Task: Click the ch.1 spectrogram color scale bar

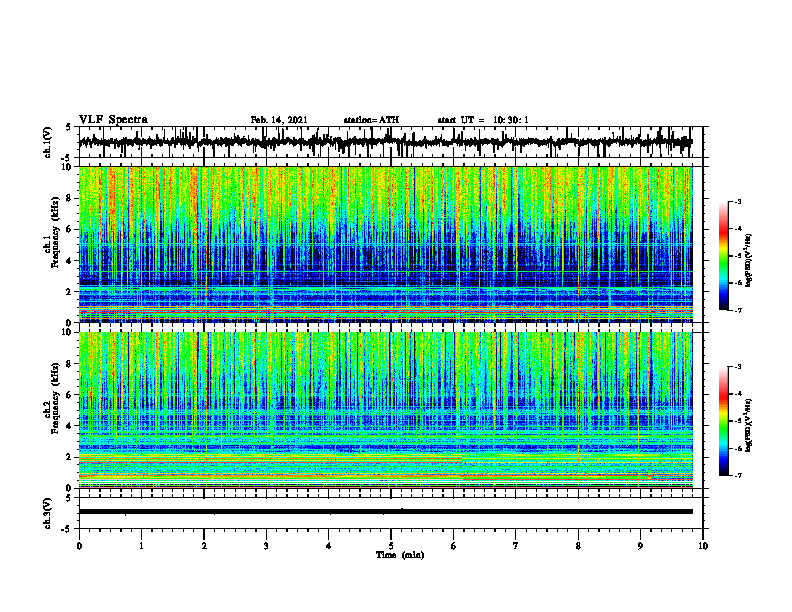Action: (x=724, y=256)
